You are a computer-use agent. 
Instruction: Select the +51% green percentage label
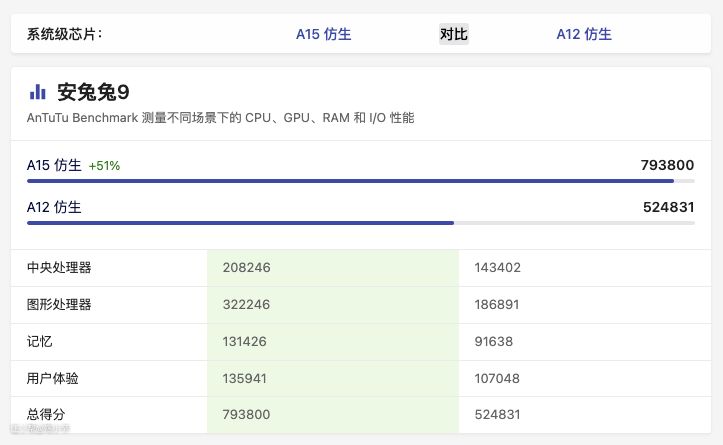coord(104,166)
